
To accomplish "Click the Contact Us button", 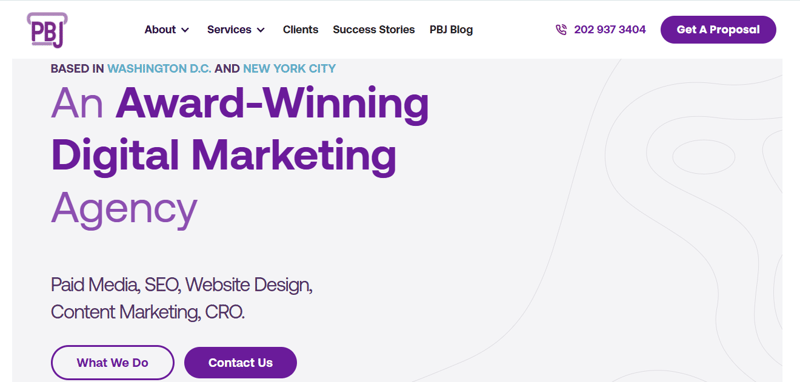I will 240,363.
